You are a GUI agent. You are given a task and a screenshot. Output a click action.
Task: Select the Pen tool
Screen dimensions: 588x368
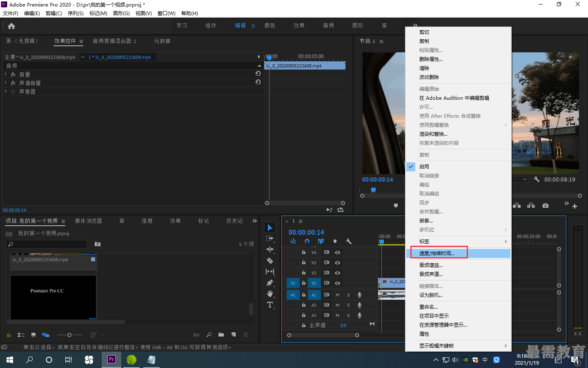click(x=270, y=283)
